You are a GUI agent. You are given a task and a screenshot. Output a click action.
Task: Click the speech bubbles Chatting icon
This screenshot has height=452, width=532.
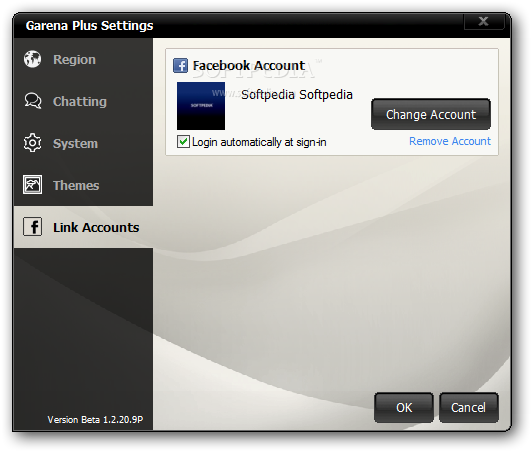(x=33, y=101)
